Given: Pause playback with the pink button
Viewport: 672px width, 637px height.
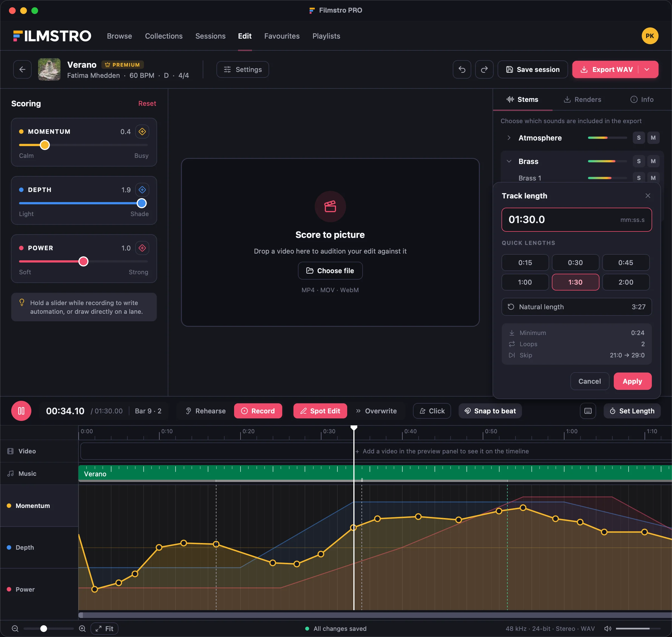Looking at the screenshot, I should (21, 411).
